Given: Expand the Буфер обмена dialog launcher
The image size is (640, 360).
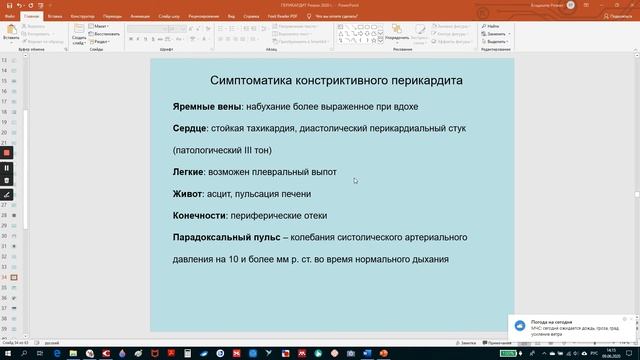Looking at the screenshot, I should (66, 49).
